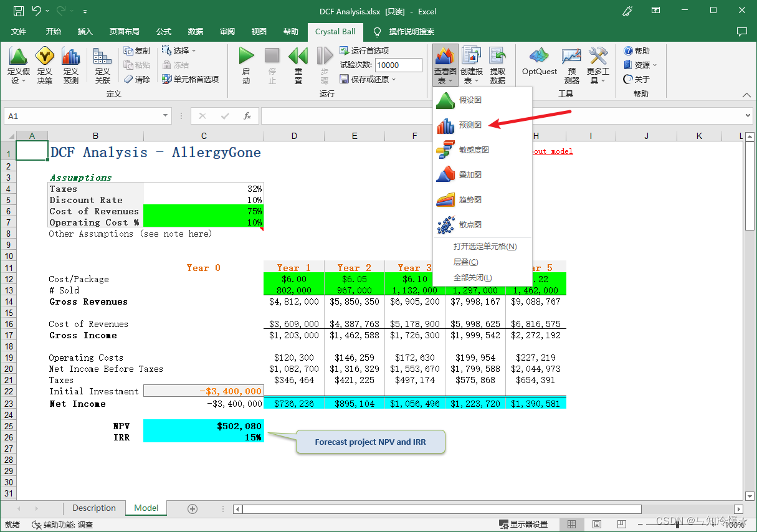Switch to the Formulas (公式) ribbon tab

tap(164, 32)
